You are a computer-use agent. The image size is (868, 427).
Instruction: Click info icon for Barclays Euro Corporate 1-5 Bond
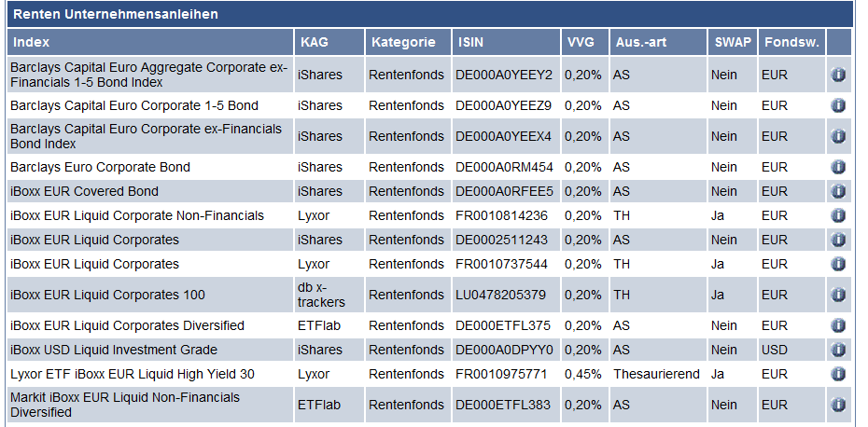pos(838,105)
